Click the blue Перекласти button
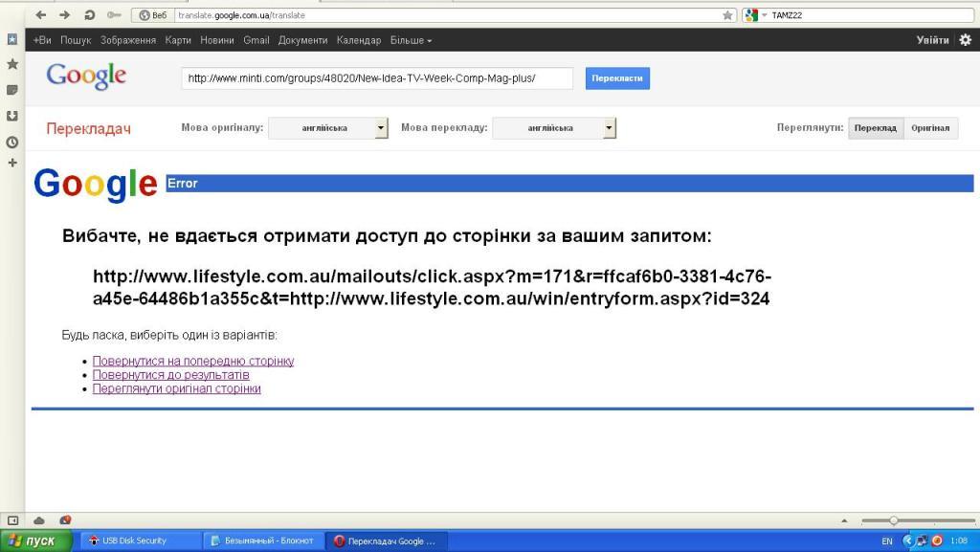Viewport: 980px width, 552px height. (617, 78)
